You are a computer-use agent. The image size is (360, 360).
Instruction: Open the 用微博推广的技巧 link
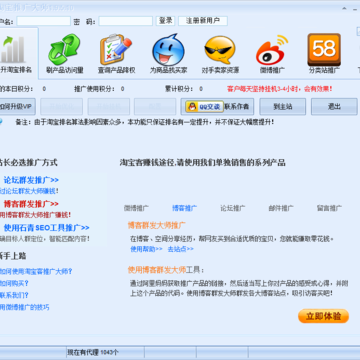tap(24, 307)
